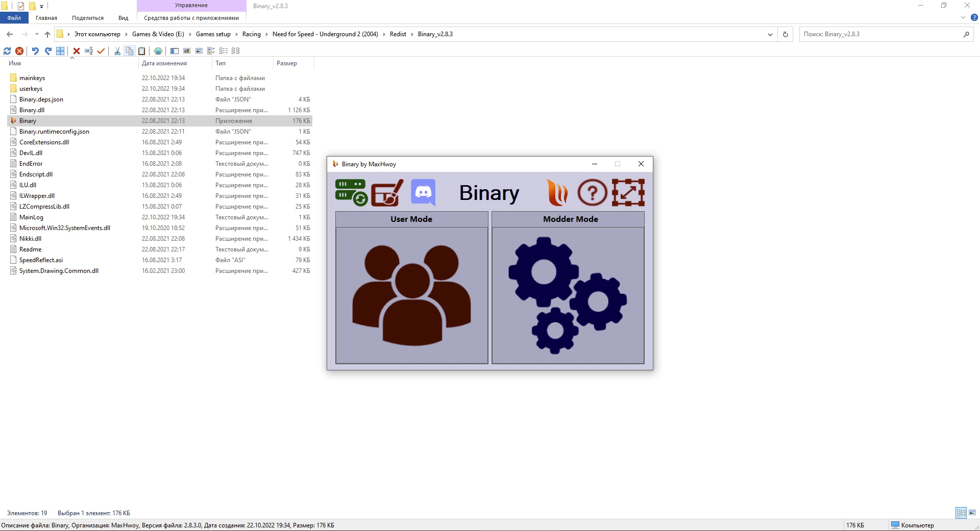Click the clipboard paste icon in toolbar
980x531 pixels.
pyautogui.click(x=142, y=51)
